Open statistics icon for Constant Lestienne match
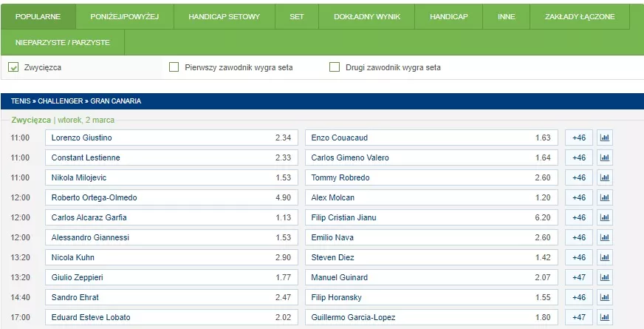Image resolution: width=644 pixels, height=329 pixels. coord(605,157)
